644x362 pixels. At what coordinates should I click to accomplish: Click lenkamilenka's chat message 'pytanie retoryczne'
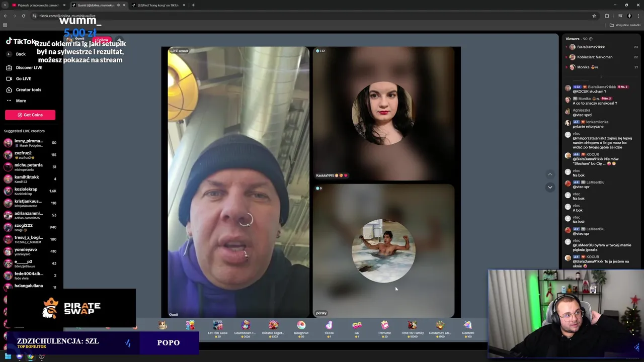[x=588, y=127]
